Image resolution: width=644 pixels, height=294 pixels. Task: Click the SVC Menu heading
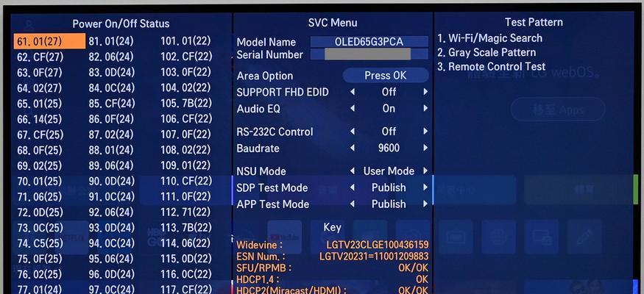pyautogui.click(x=333, y=23)
